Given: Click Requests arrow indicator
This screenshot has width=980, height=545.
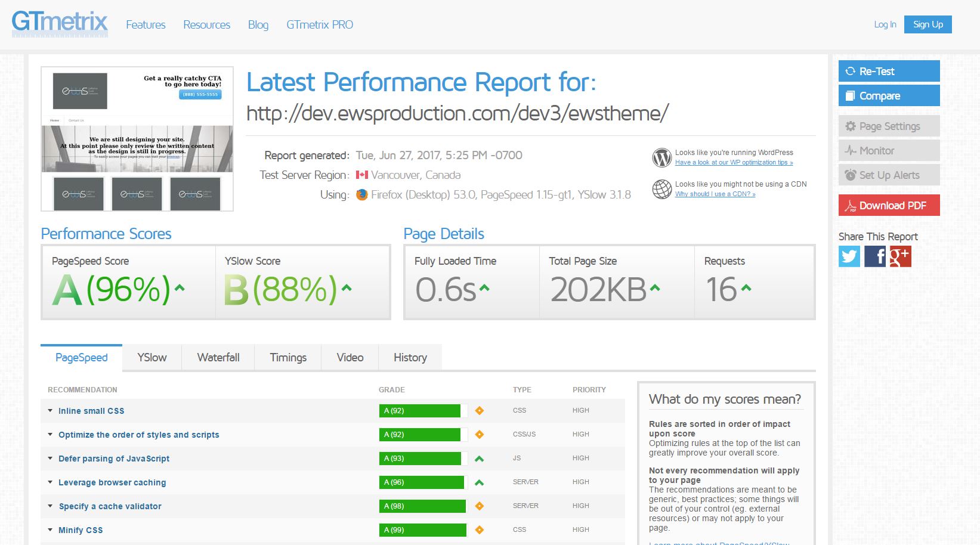Looking at the screenshot, I should click(x=746, y=288).
